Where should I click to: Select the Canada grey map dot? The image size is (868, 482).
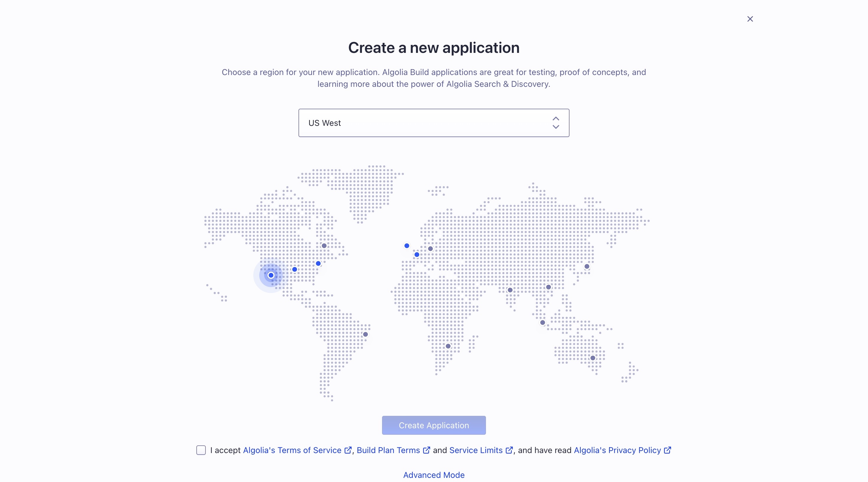pyautogui.click(x=324, y=246)
